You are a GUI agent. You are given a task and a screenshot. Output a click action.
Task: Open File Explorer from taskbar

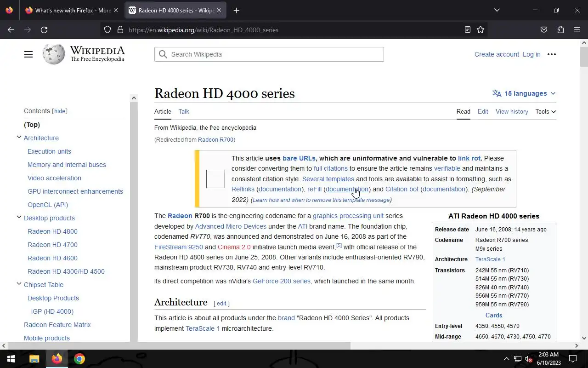(x=34, y=359)
